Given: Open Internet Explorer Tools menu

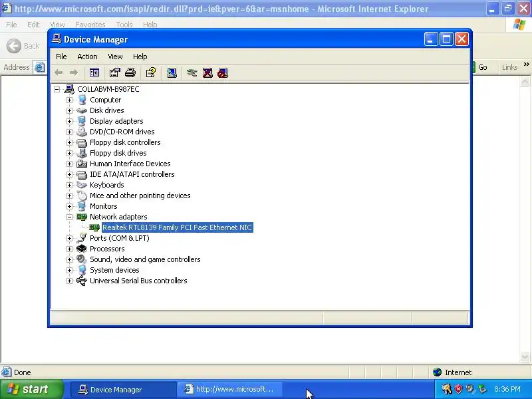Looking at the screenshot, I should 124,25.
